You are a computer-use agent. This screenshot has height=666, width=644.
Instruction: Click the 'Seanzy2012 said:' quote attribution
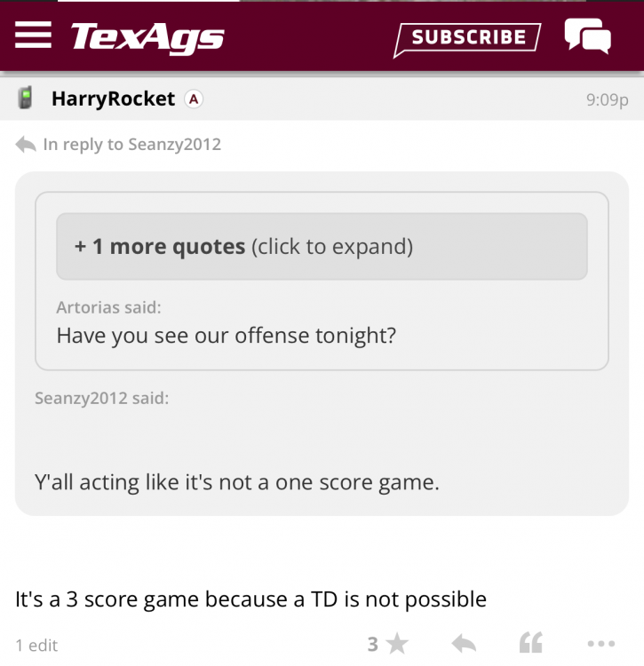tap(101, 398)
